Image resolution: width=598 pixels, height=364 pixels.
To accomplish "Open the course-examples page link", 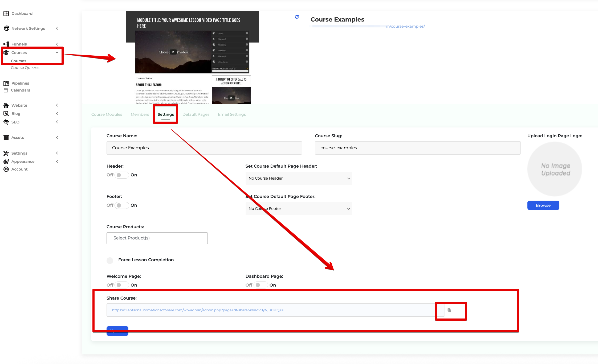I will [405, 26].
